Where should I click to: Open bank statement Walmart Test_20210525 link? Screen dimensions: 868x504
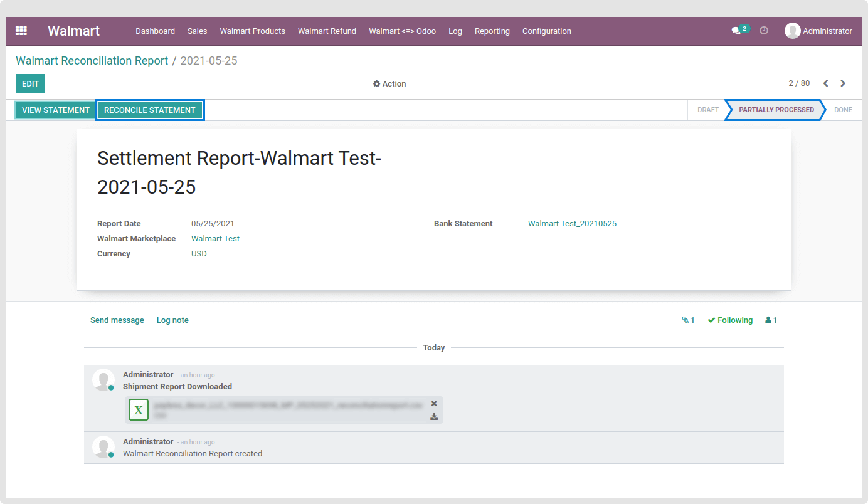(572, 224)
